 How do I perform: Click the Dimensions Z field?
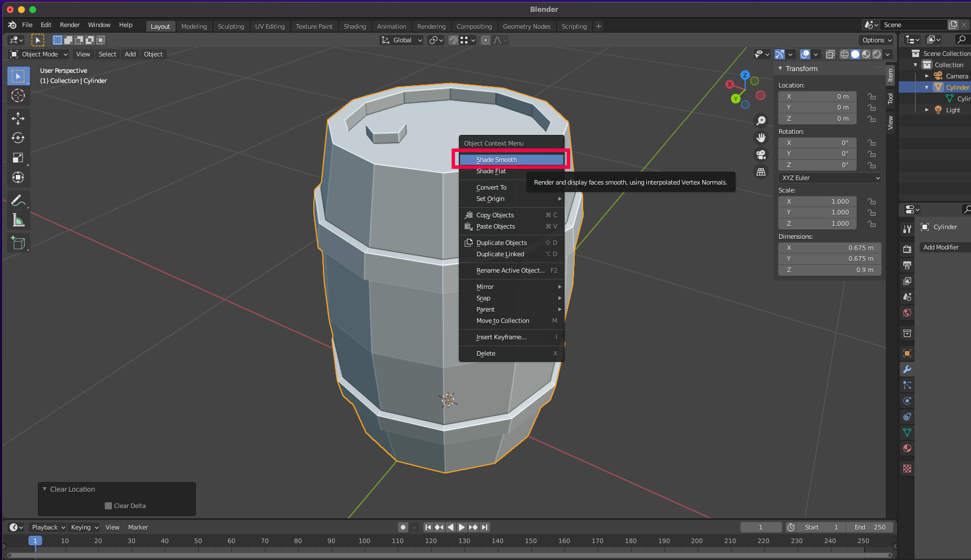pos(830,270)
